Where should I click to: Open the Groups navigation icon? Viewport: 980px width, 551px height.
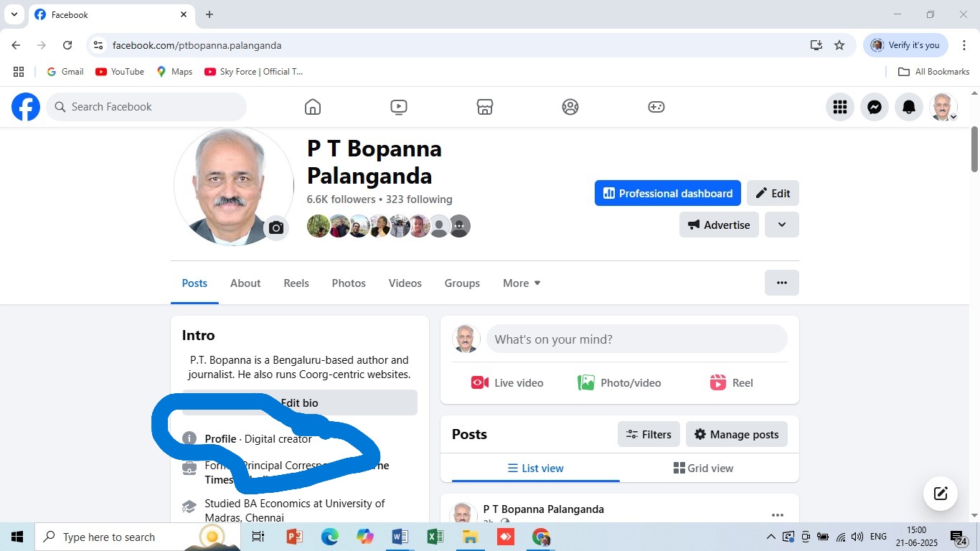point(570,107)
